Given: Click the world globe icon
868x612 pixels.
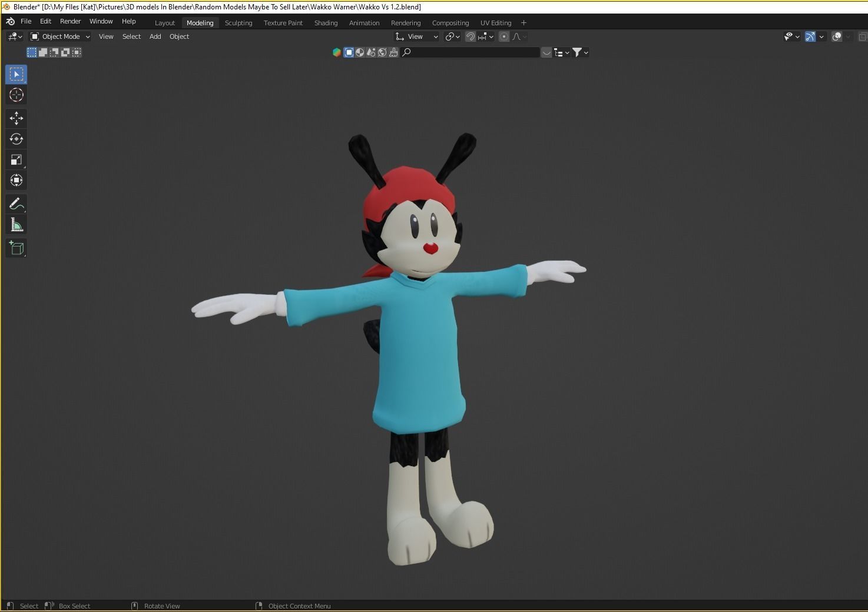Looking at the screenshot, I should pyautogui.click(x=382, y=52).
